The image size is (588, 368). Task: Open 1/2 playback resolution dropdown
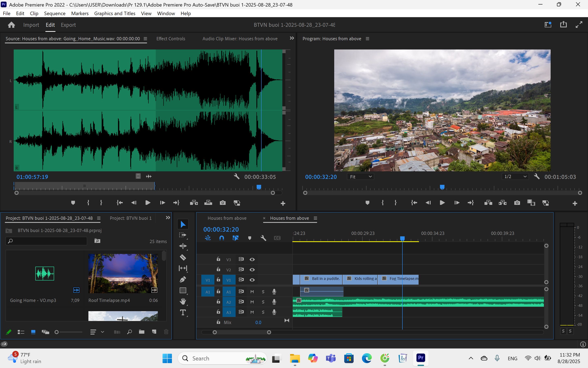(x=515, y=177)
